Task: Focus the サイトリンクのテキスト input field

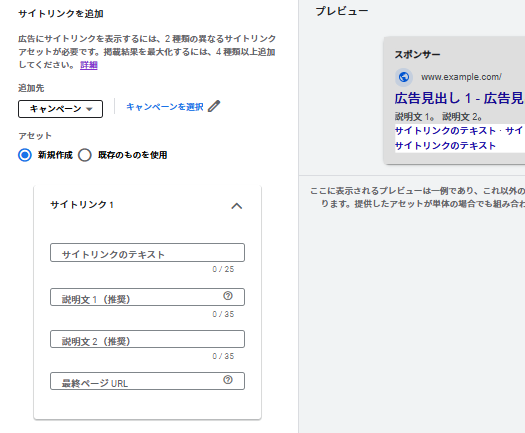Action: [x=147, y=252]
